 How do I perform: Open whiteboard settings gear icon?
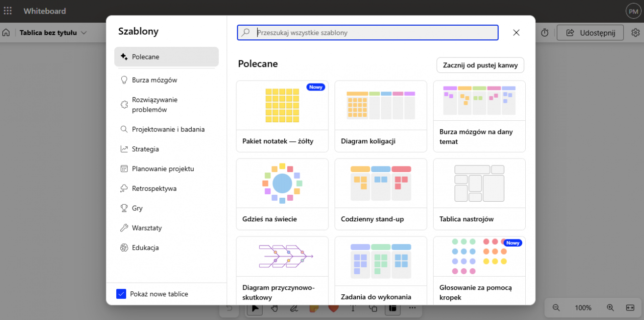pos(635,33)
